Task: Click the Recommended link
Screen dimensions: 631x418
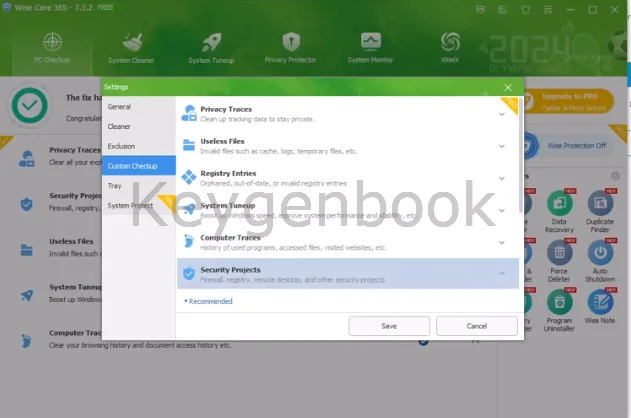Action: (209, 300)
